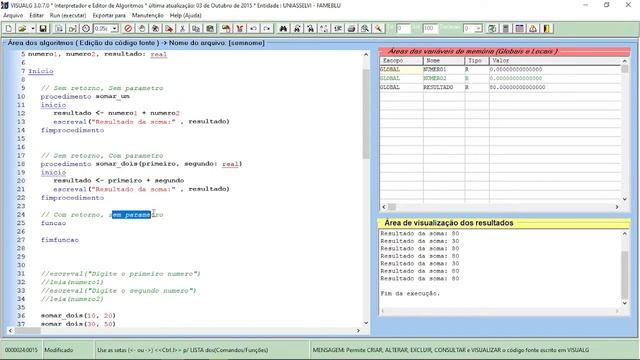Viewport: 640px width, 360px height.
Task: Click the random value lower bound field
Action: point(403,29)
